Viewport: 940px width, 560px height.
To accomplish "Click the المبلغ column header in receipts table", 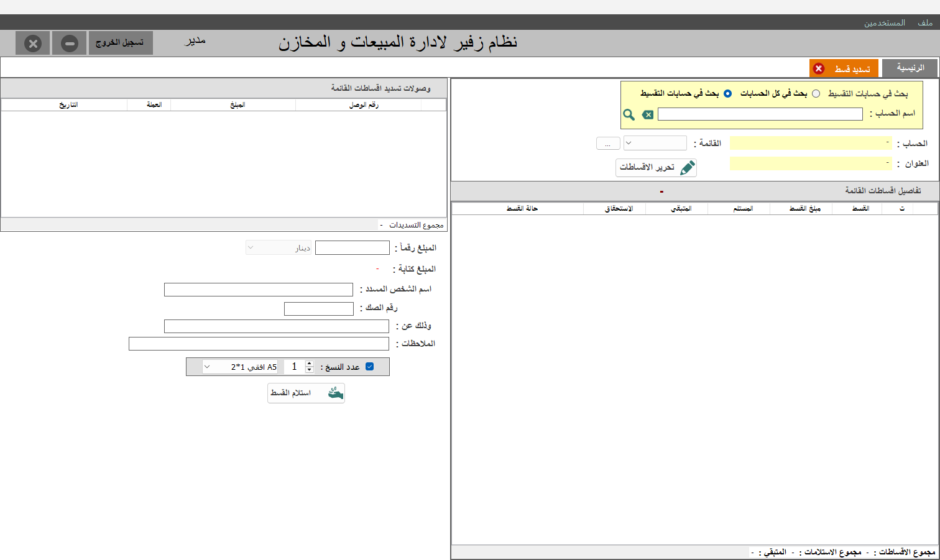I will point(237,105).
